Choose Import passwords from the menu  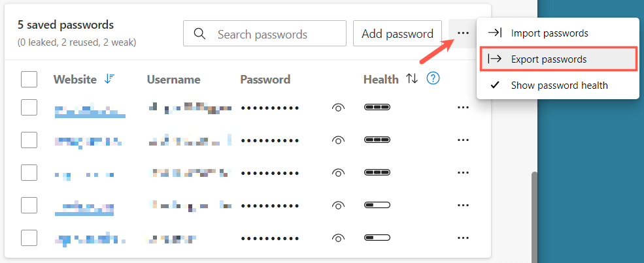(549, 33)
